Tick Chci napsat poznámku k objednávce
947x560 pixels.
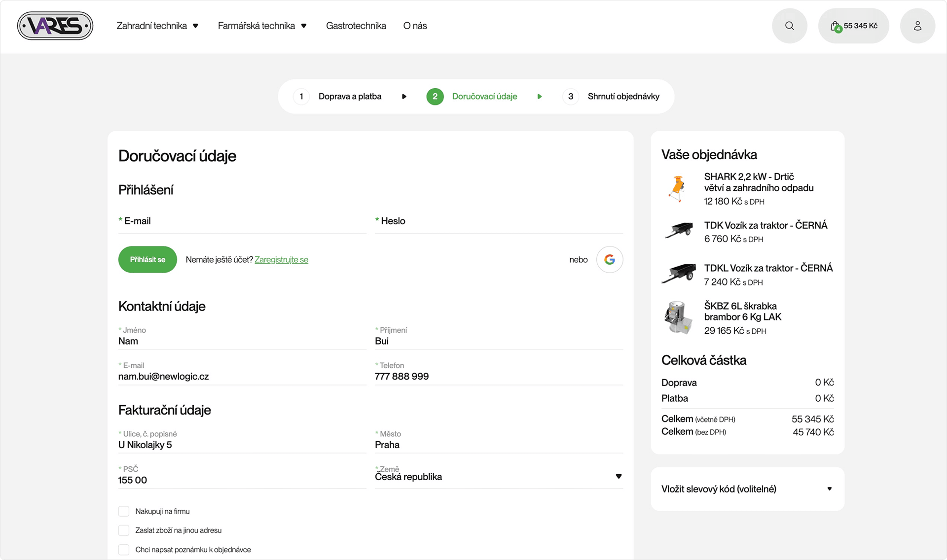pyautogui.click(x=124, y=550)
